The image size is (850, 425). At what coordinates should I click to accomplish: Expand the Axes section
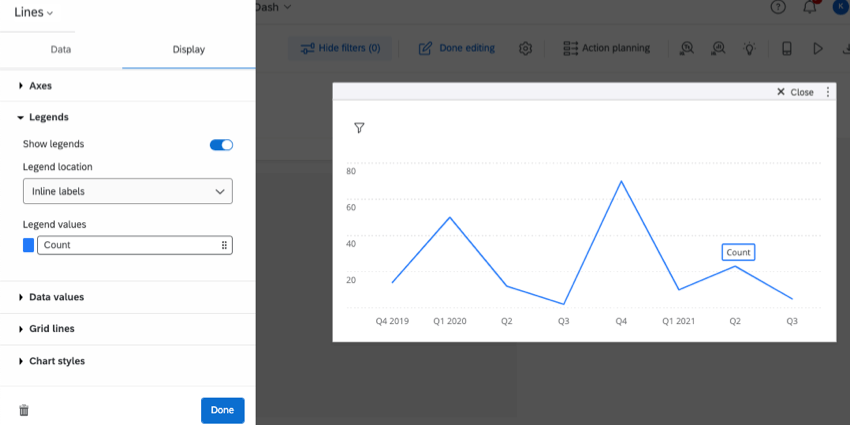click(x=40, y=86)
